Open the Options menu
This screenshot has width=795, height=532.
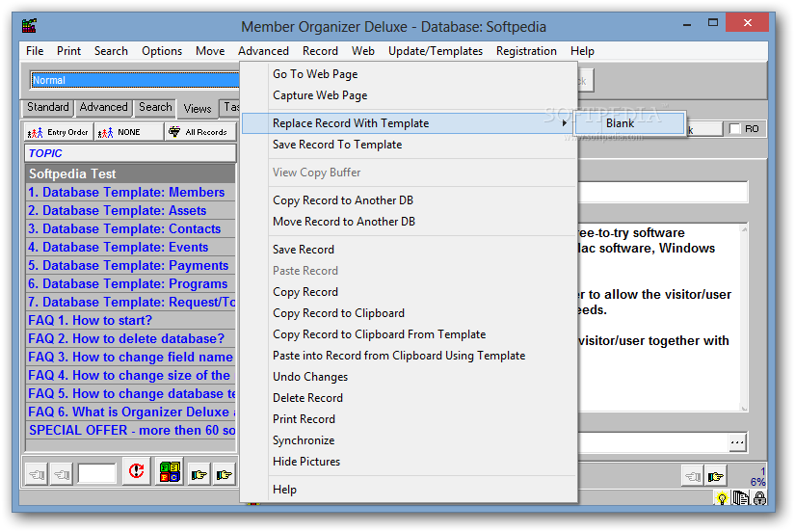tap(162, 51)
